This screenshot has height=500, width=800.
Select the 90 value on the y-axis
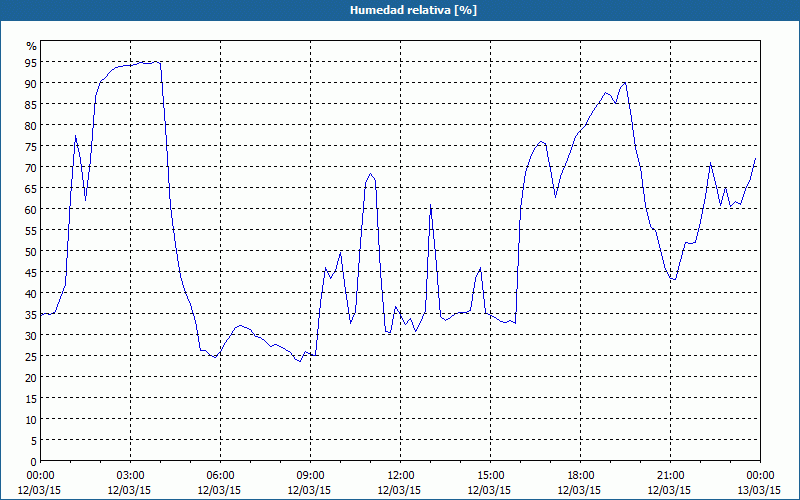pos(31,83)
